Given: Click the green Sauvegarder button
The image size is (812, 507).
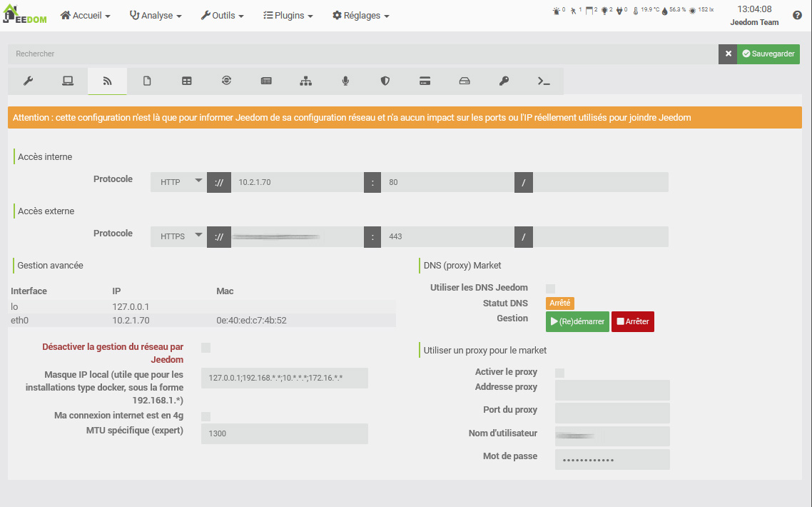Looking at the screenshot, I should (x=768, y=54).
